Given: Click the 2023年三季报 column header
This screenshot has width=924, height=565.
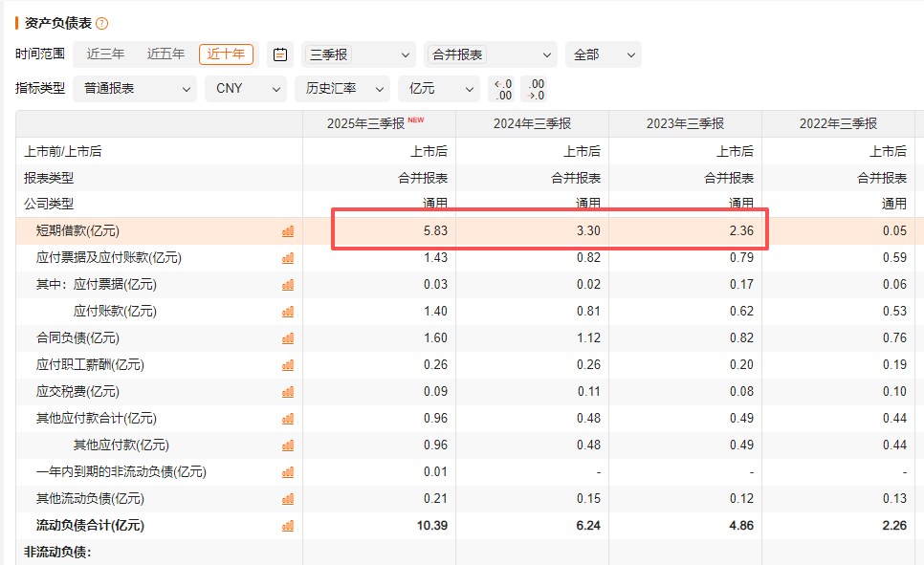Looking at the screenshot, I should (x=685, y=123).
